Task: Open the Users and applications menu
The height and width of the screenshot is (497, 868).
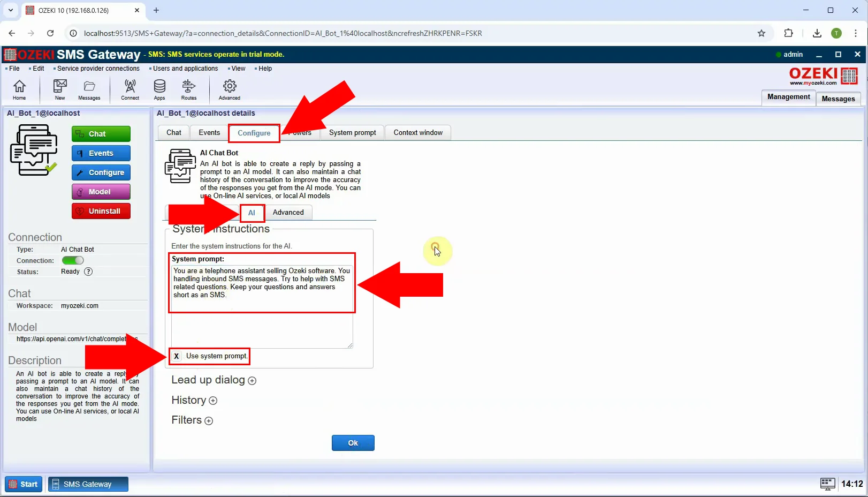Action: 185,69
